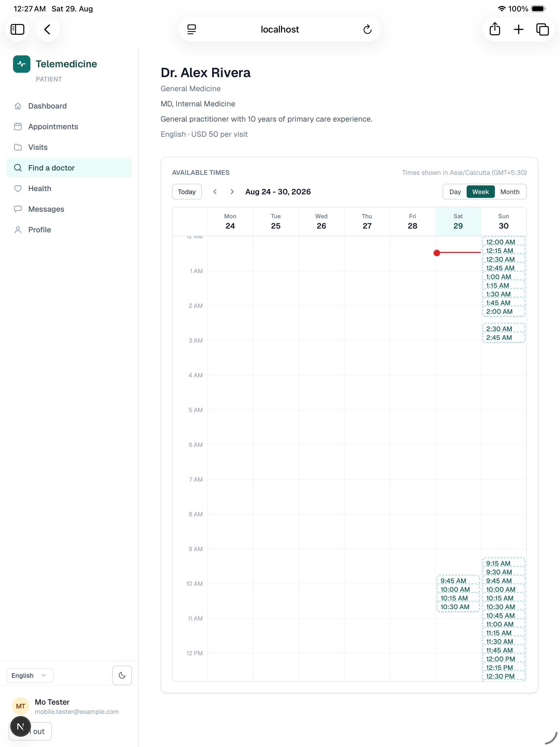
Task: Open a new tab with the plus icon
Action: pyautogui.click(x=518, y=29)
